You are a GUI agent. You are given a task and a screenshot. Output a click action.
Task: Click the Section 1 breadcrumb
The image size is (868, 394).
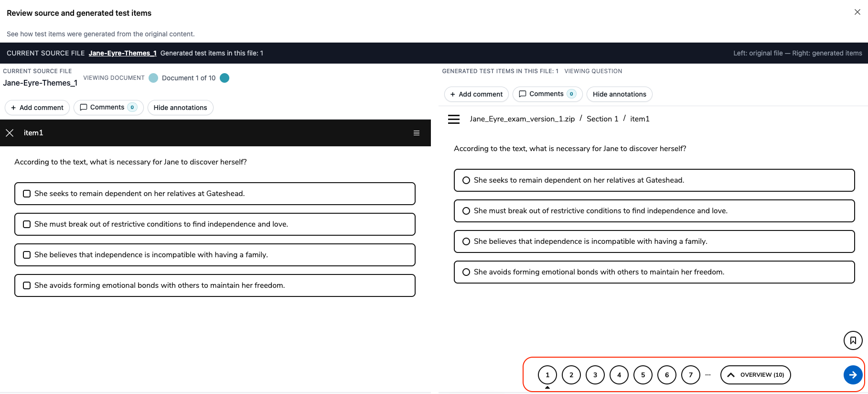602,119
